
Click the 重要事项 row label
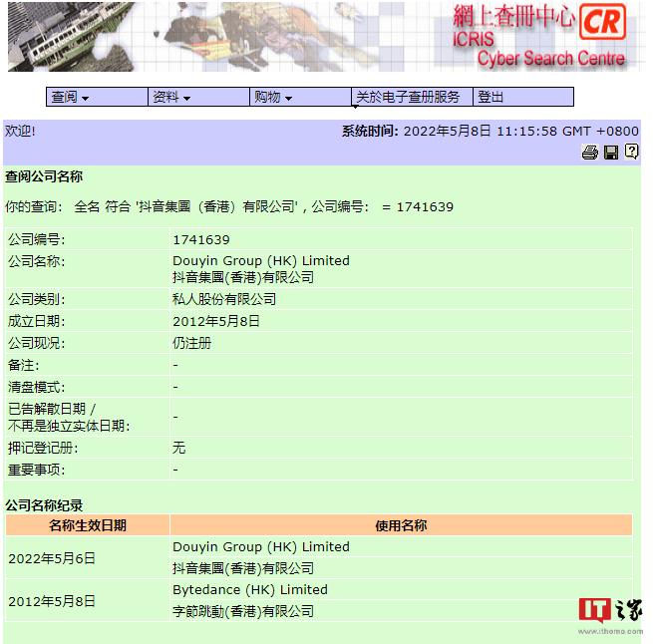[37, 470]
